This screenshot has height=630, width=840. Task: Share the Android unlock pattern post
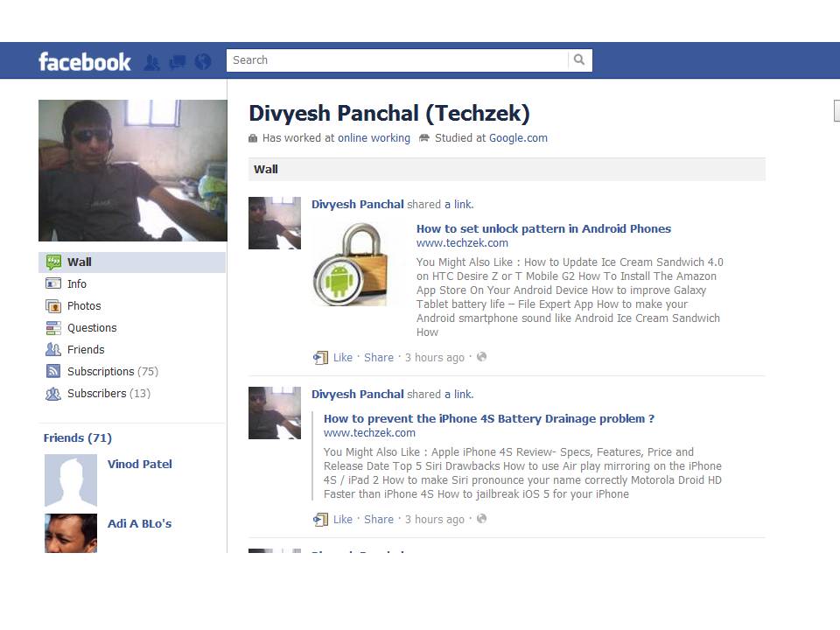(379, 357)
